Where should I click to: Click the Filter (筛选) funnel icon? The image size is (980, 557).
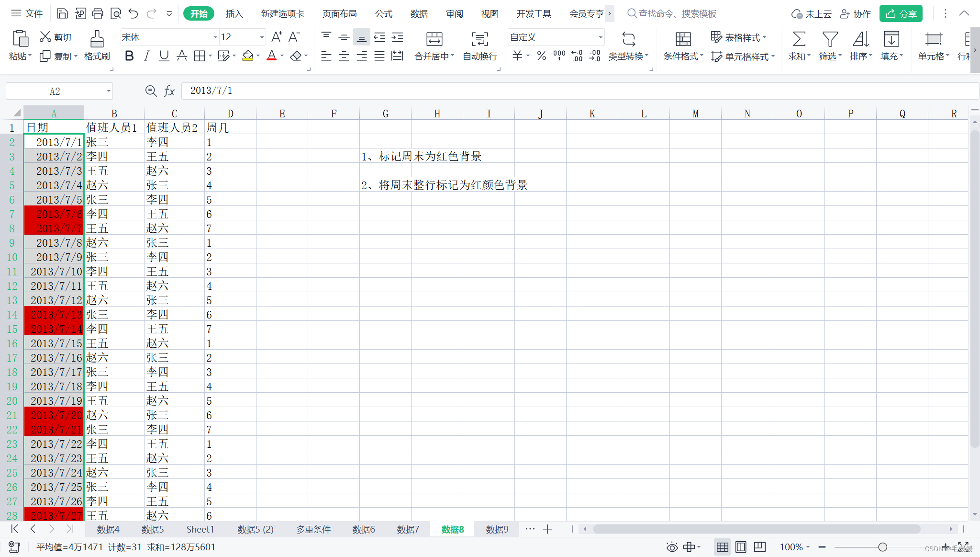click(x=830, y=39)
